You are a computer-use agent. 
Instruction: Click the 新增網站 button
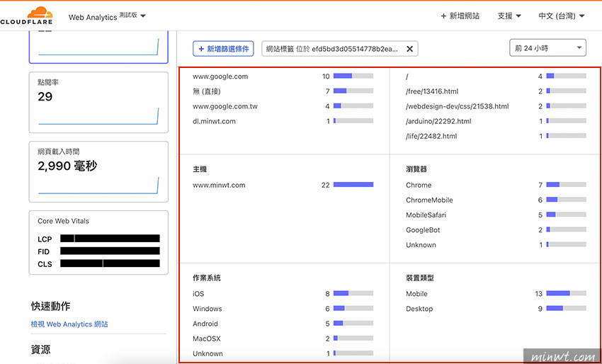460,16
